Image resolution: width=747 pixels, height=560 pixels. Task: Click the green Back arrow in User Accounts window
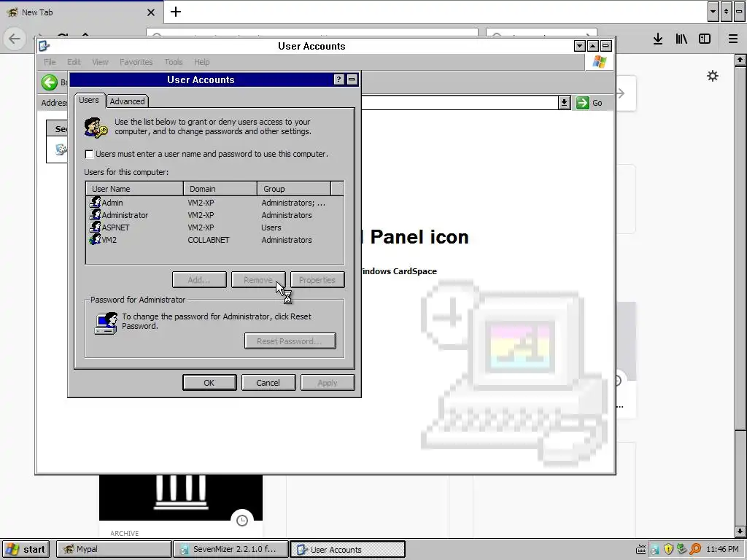[x=49, y=82]
